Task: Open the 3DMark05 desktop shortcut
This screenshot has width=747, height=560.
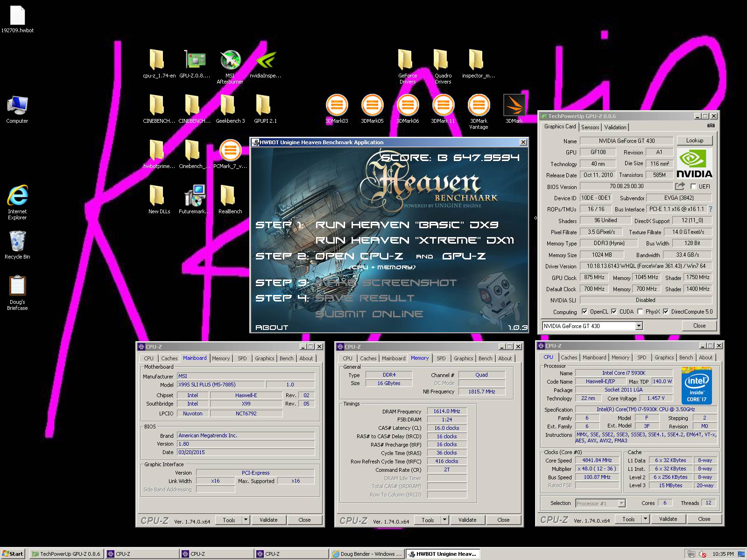Action: tap(372, 108)
